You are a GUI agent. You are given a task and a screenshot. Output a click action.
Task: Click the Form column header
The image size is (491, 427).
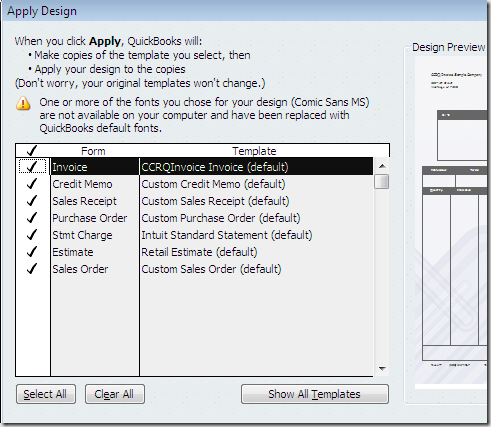(x=93, y=151)
